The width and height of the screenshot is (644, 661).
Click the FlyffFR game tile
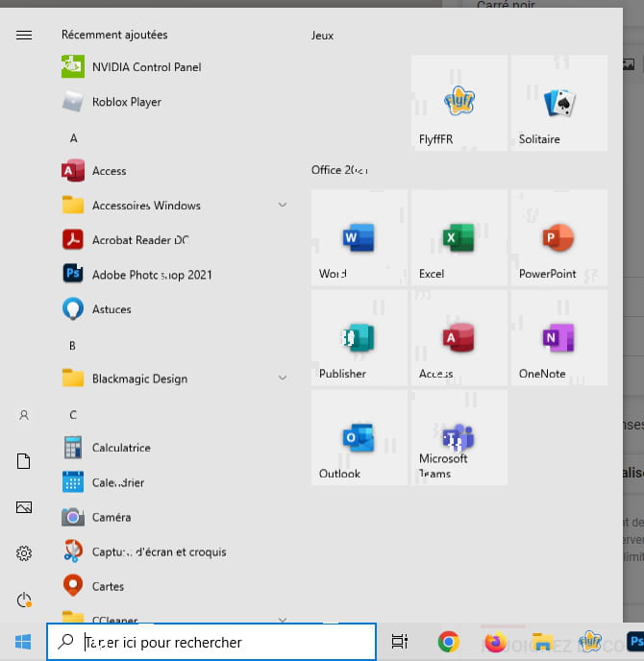[x=459, y=103]
